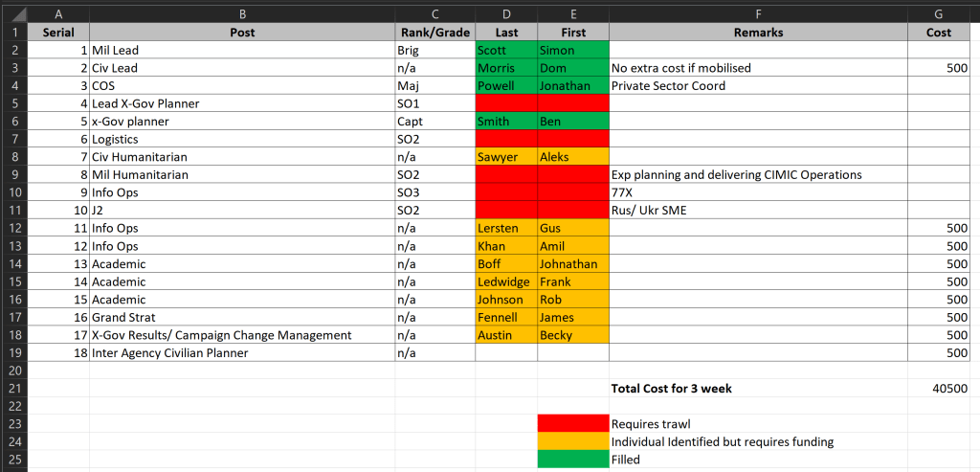Click 'No extra cost if mobilised' remark
The image size is (980, 472).
click(758, 68)
